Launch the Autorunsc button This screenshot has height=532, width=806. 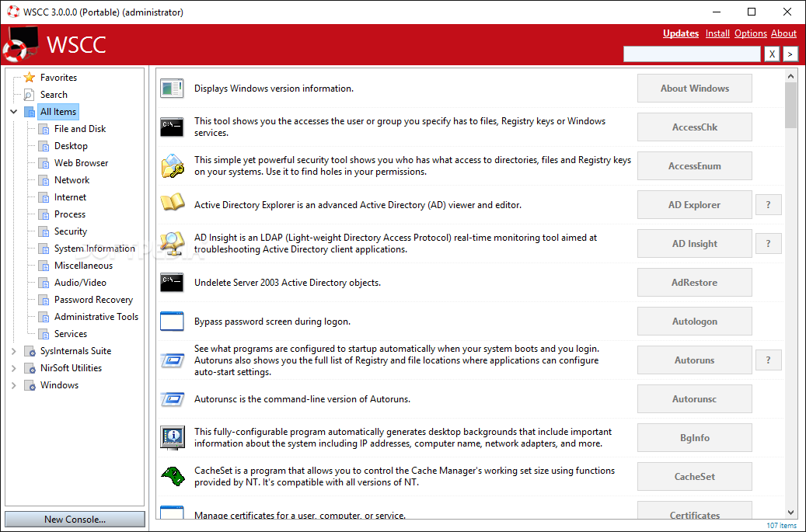[694, 399]
